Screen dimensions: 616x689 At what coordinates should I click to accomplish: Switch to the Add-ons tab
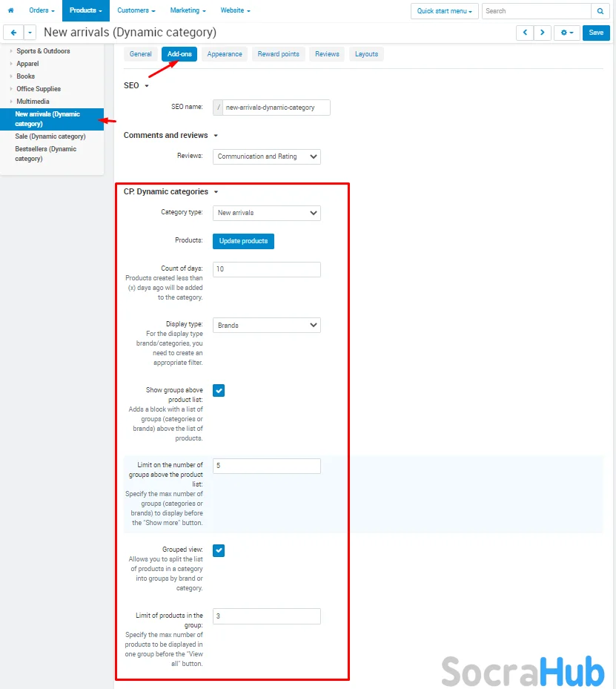tap(179, 54)
